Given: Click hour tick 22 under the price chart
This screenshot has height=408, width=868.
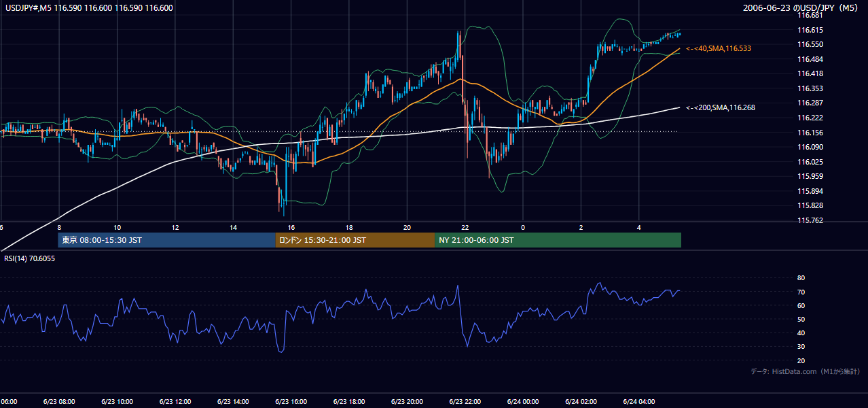Looking at the screenshot, I should click(465, 227).
